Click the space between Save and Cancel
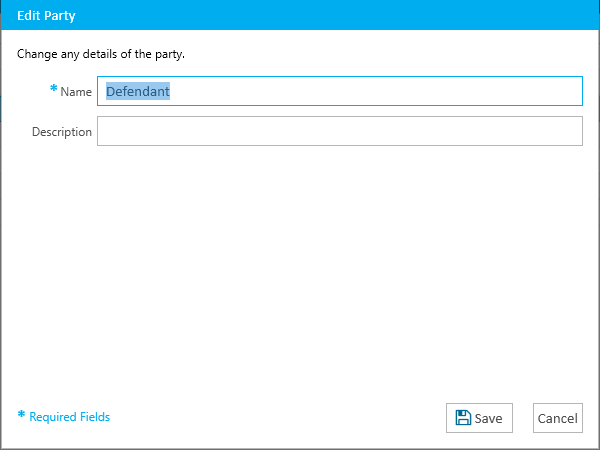Screen dimensions: 600x450 click(523, 418)
